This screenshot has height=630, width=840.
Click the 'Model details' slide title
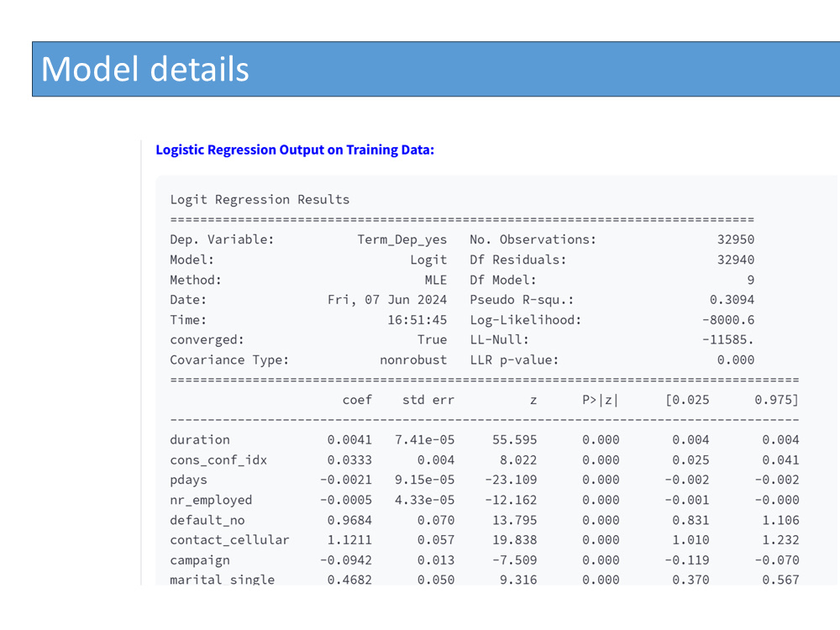(145, 69)
